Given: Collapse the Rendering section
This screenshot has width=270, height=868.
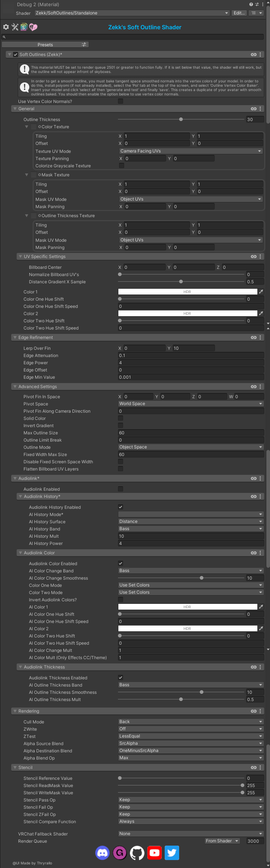Looking at the screenshot, I should pyautogui.click(x=15, y=711).
